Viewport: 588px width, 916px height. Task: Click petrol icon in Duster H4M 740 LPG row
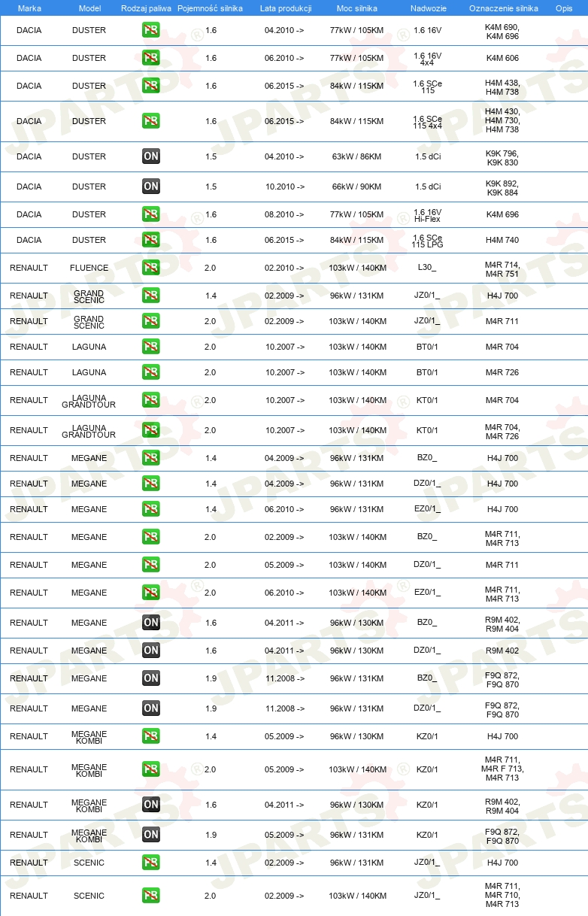pyautogui.click(x=151, y=240)
